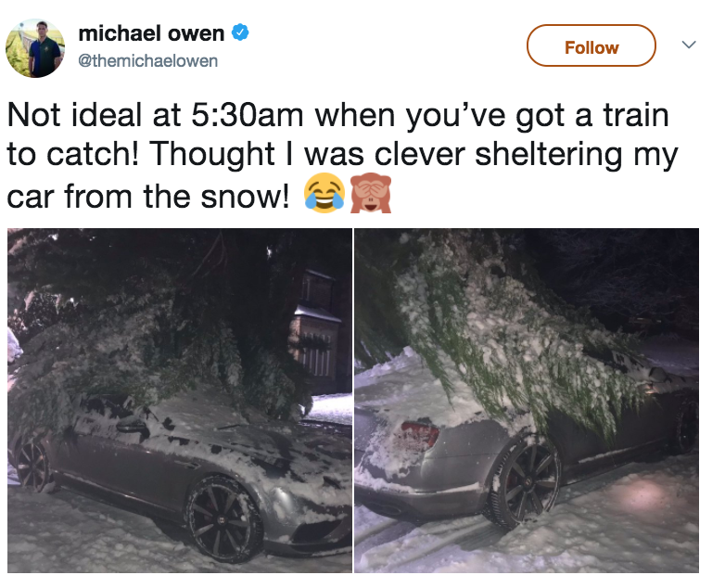Click the words "train to catch!" in tweet
Image resolution: width=725 pixels, height=588 pixels.
tap(337, 134)
